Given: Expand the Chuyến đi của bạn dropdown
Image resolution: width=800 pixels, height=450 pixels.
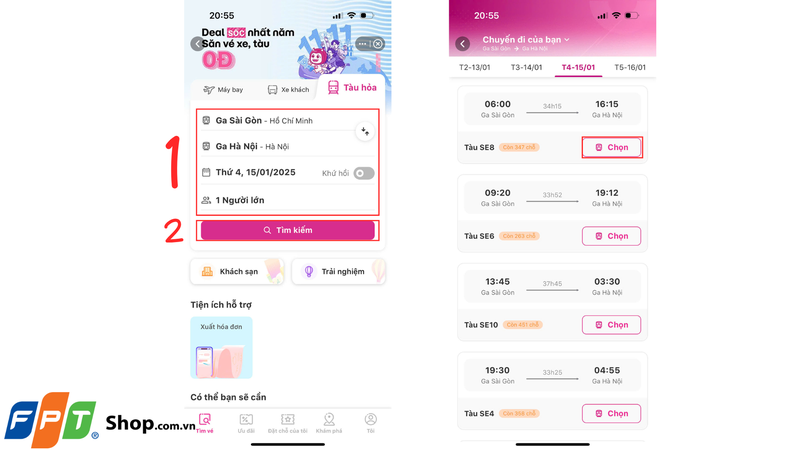Looking at the screenshot, I should click(x=526, y=39).
